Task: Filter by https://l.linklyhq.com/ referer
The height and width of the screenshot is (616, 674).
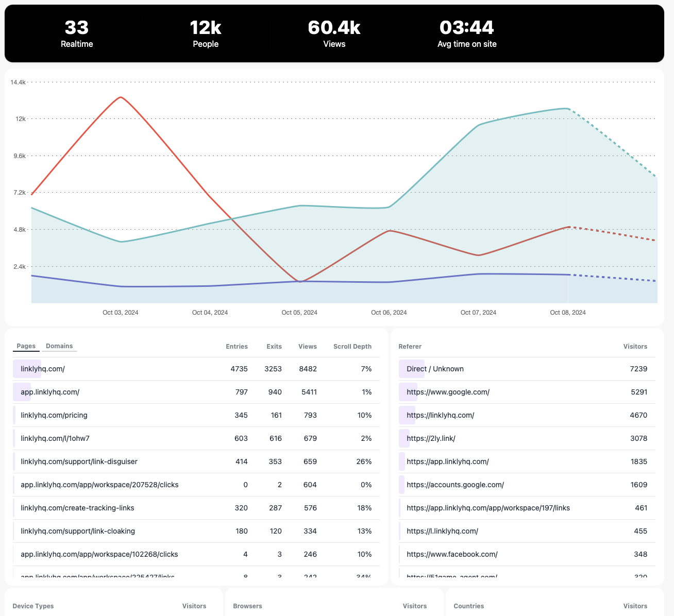Action: click(x=527, y=531)
